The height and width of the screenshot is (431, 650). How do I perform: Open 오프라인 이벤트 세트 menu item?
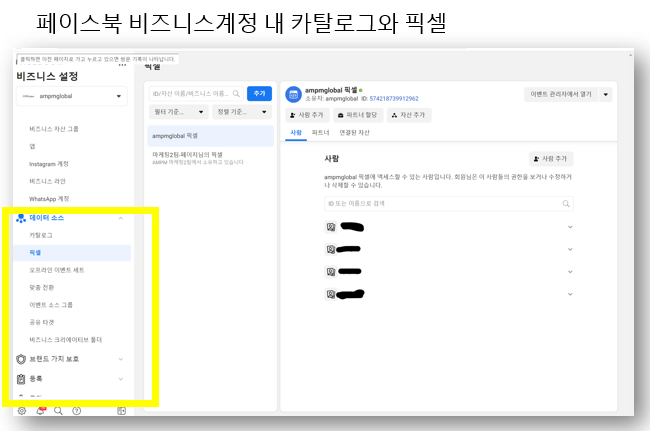[x=57, y=270]
